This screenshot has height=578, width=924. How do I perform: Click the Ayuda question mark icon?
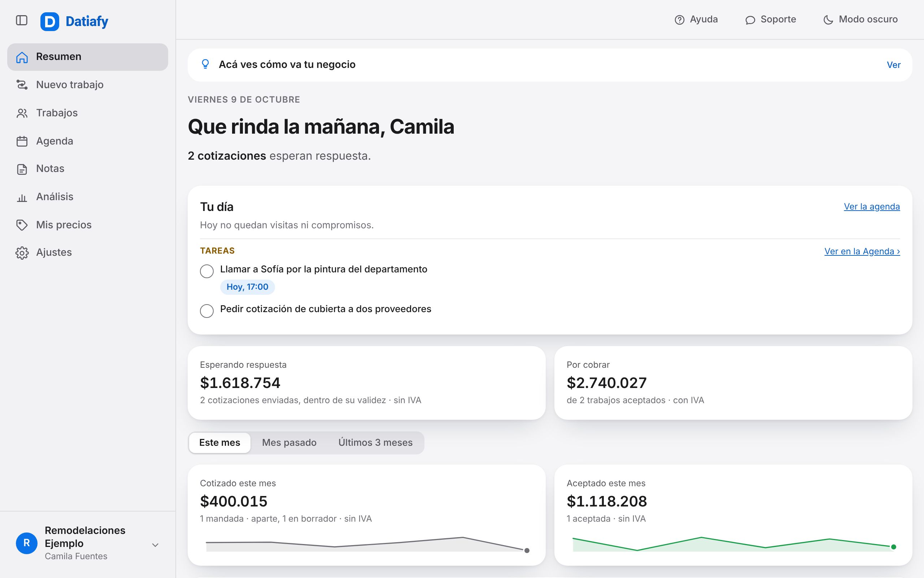point(679,20)
